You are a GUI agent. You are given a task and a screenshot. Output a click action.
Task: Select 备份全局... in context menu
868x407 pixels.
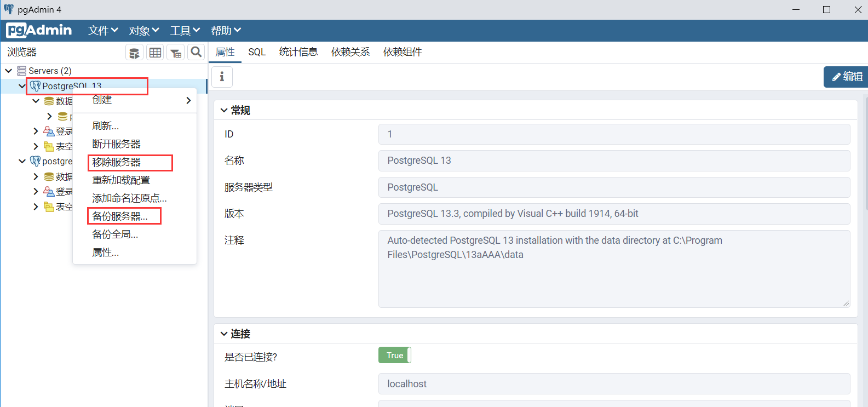coord(135,234)
